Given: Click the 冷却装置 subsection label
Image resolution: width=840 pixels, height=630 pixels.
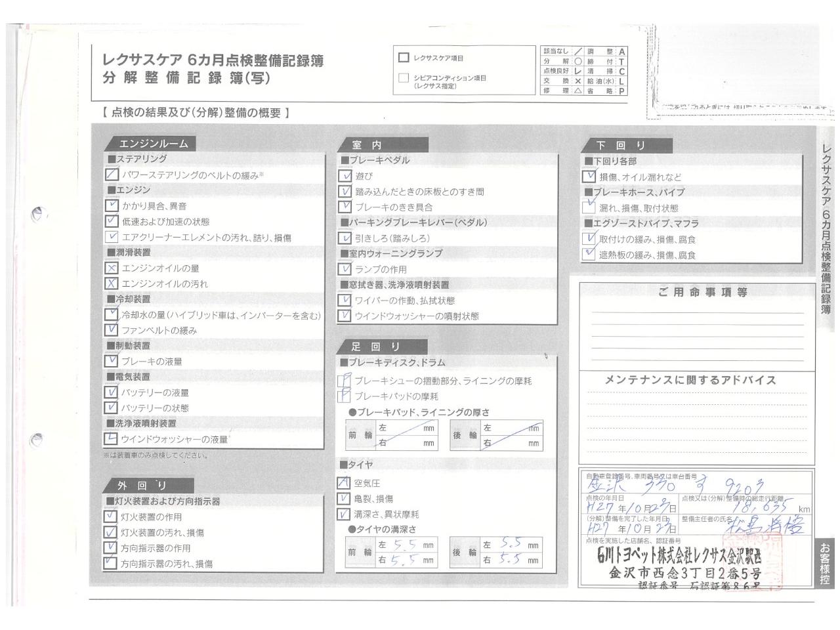Looking at the screenshot, I should pyautogui.click(x=129, y=299).
